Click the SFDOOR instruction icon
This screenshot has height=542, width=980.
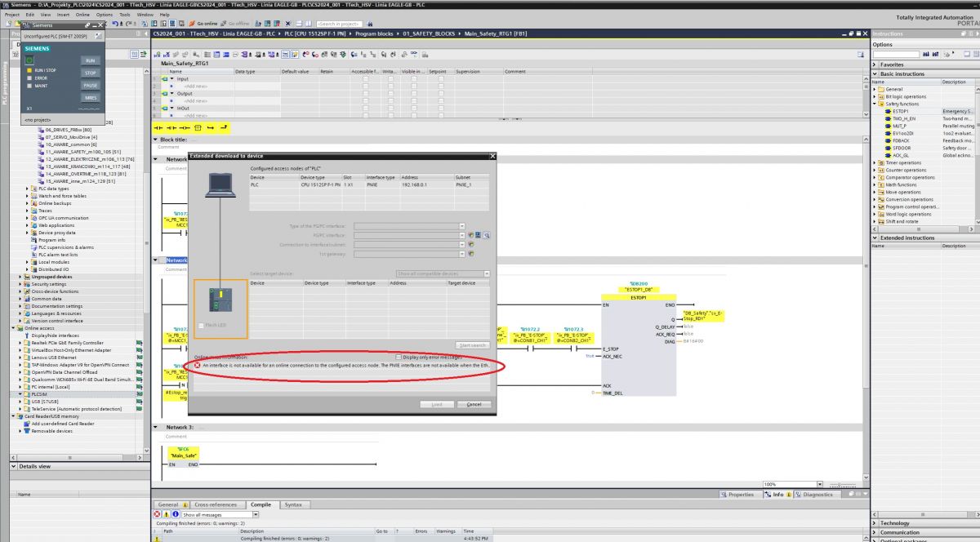887,148
